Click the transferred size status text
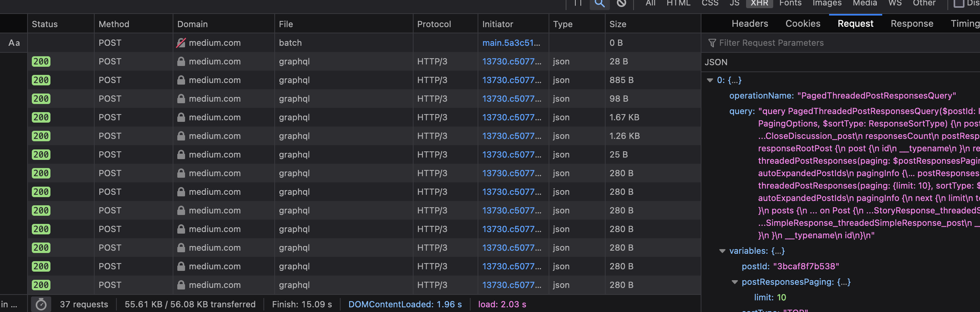Screen dimensions: 980x312 pos(190,304)
